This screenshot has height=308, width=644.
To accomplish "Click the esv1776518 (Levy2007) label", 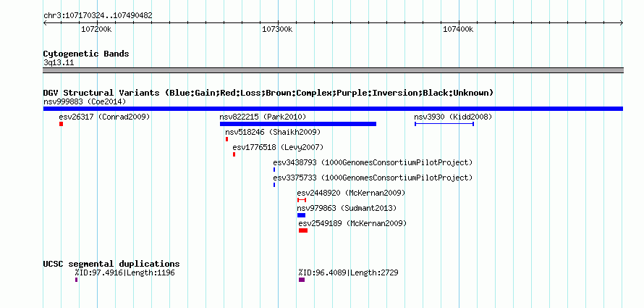I will pyautogui.click(x=278, y=147).
